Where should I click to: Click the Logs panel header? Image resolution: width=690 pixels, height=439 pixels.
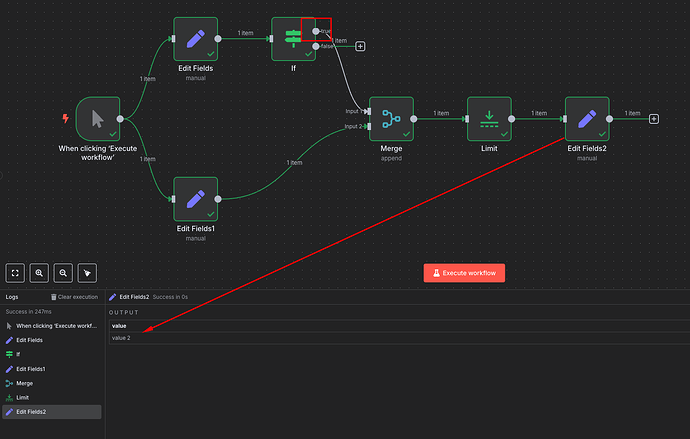(12, 297)
